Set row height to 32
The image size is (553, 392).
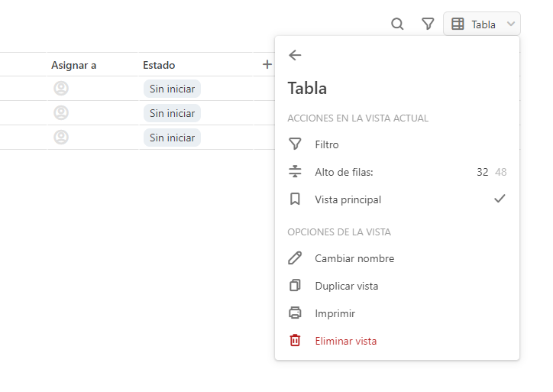point(483,172)
